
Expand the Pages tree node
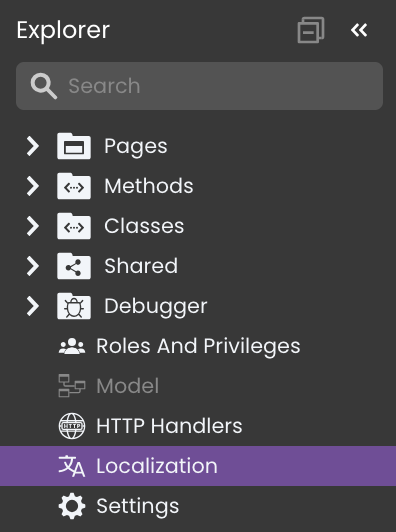click(x=33, y=146)
